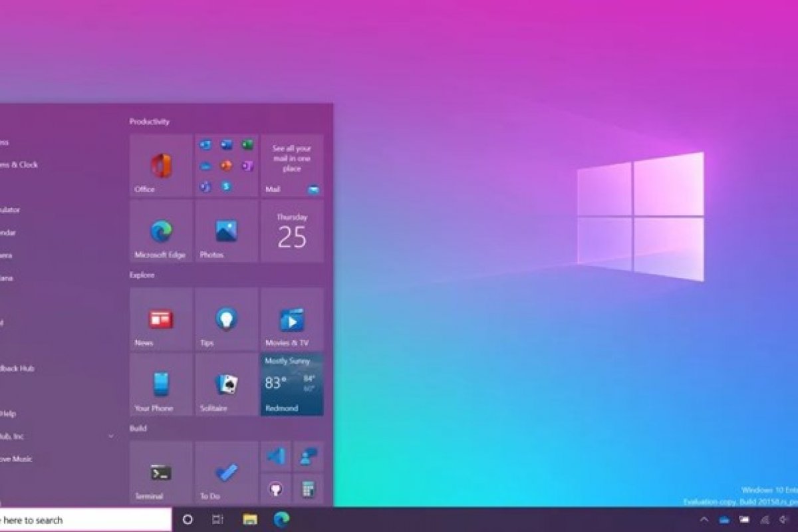Open the Calculator small tile in Build group

(308, 489)
